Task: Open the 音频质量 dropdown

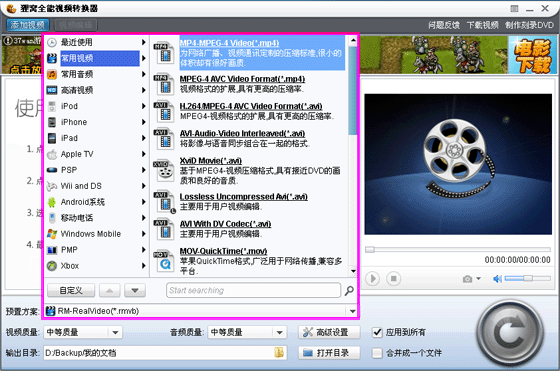Action: coord(247,332)
